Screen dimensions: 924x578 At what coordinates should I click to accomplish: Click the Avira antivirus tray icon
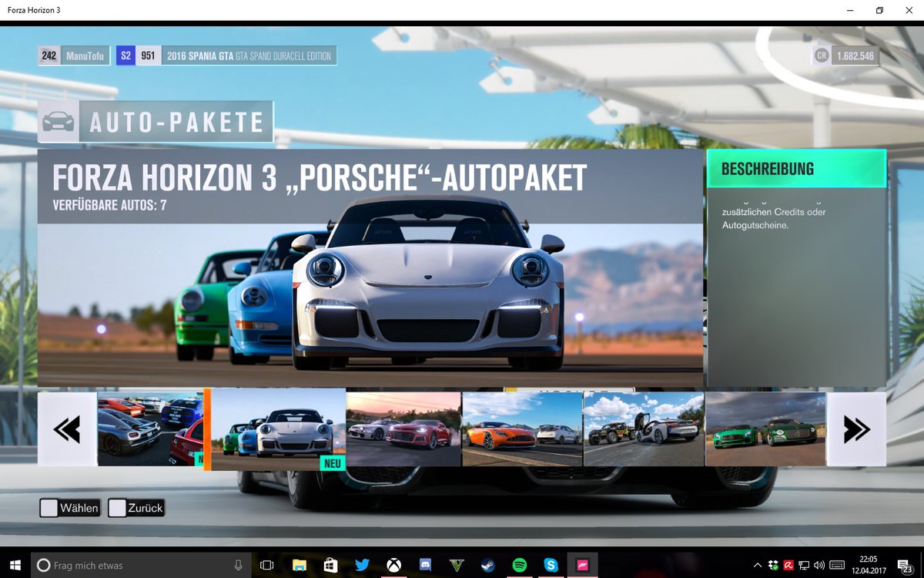(788, 566)
